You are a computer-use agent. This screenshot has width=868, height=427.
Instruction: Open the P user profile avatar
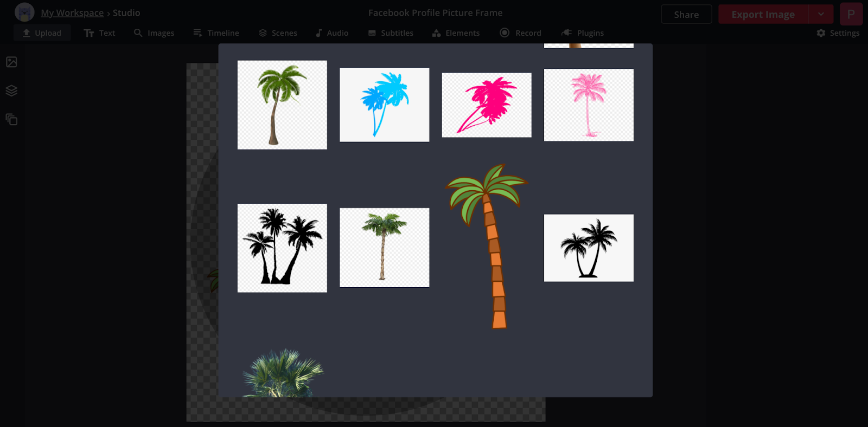click(851, 14)
